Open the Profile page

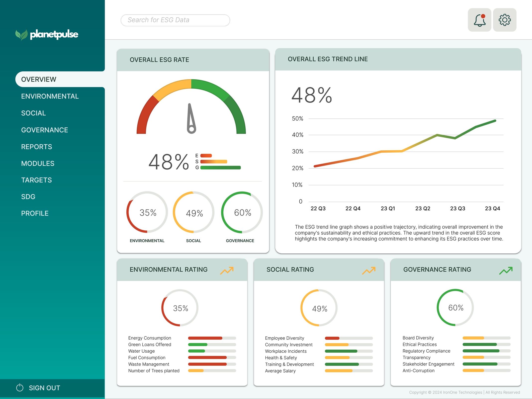(x=35, y=213)
